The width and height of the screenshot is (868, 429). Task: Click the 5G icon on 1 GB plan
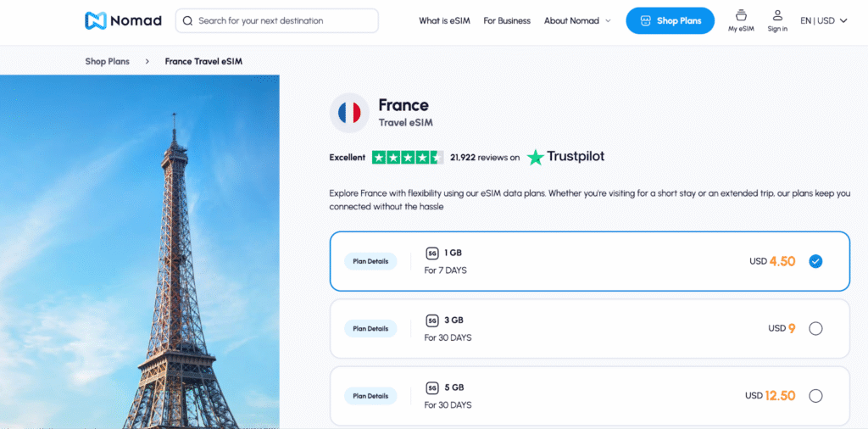pyautogui.click(x=431, y=253)
